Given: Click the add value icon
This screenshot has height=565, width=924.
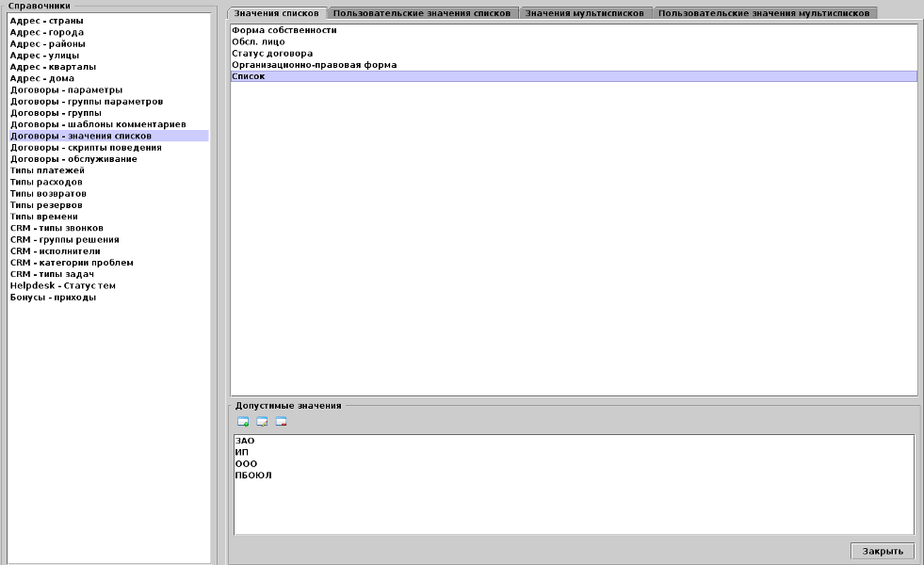Looking at the screenshot, I should coord(243,421).
